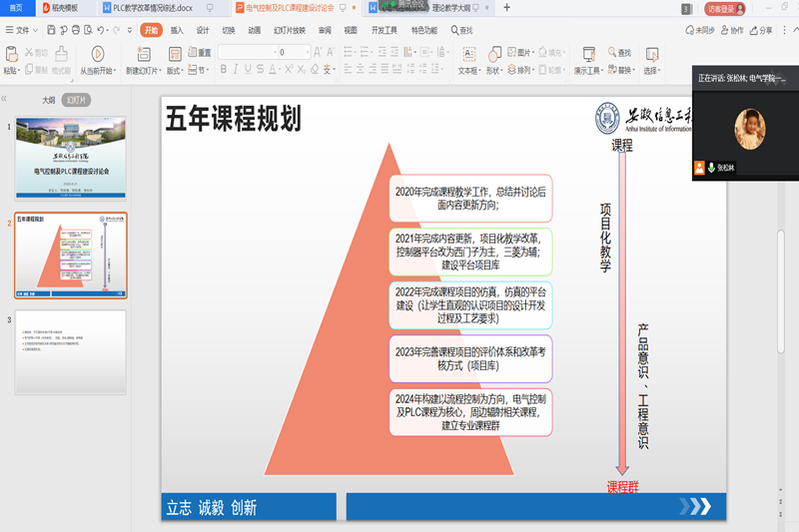Insert a text box (文本框)
Image resolution: width=799 pixels, height=532 pixels.
click(467, 55)
